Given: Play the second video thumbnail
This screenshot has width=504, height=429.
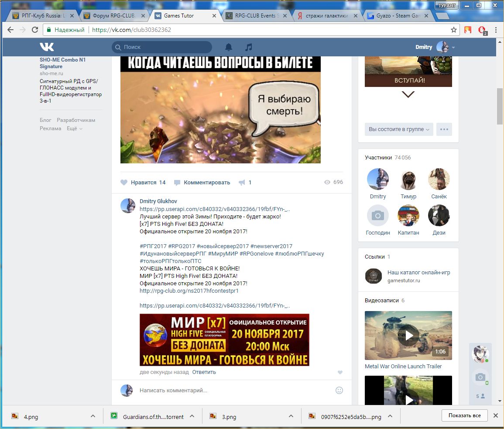Looking at the screenshot, I should pyautogui.click(x=408, y=390).
